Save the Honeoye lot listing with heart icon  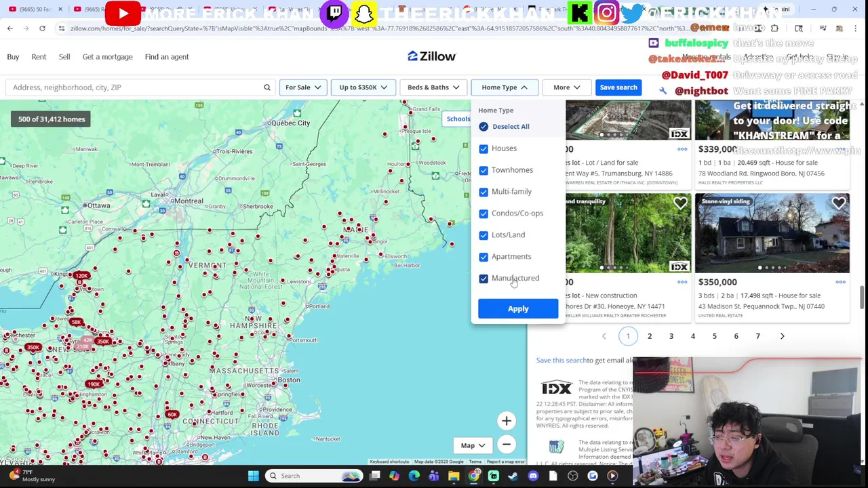680,203
